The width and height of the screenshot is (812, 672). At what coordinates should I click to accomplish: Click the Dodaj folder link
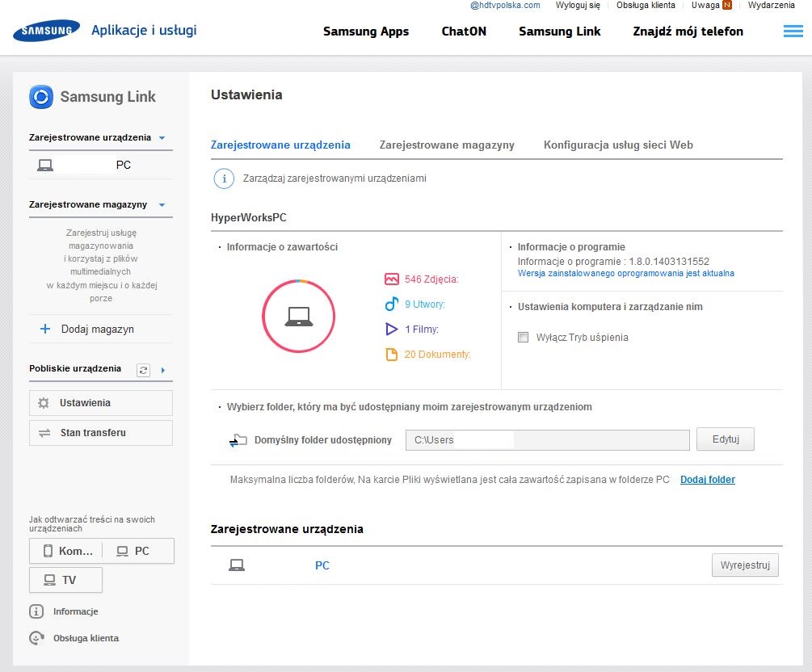[x=708, y=480]
